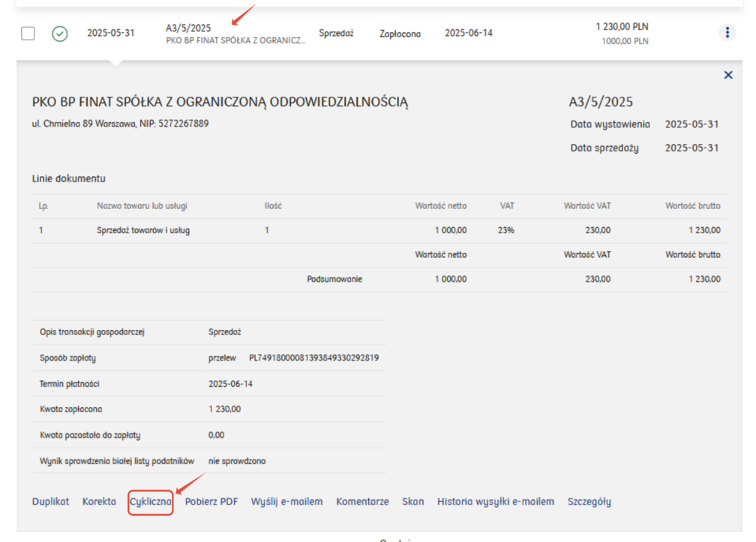Click gross amount 1 230,00 PLN in the row

622,26
